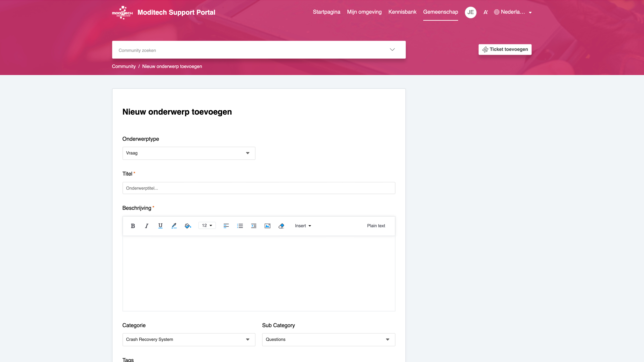
Task: Go to Kennisbank menu item
Action: 402,12
